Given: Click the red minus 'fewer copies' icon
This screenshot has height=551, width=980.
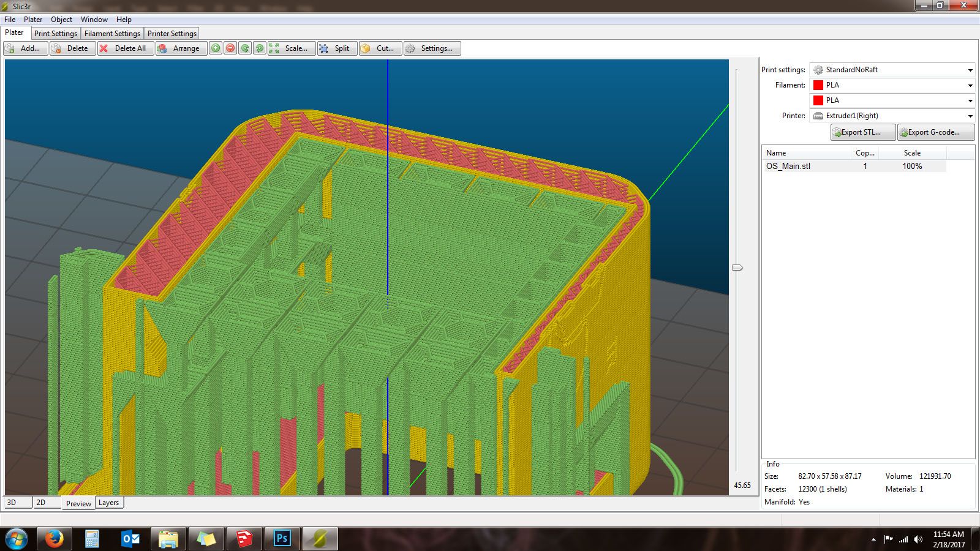Looking at the screenshot, I should 230,48.
